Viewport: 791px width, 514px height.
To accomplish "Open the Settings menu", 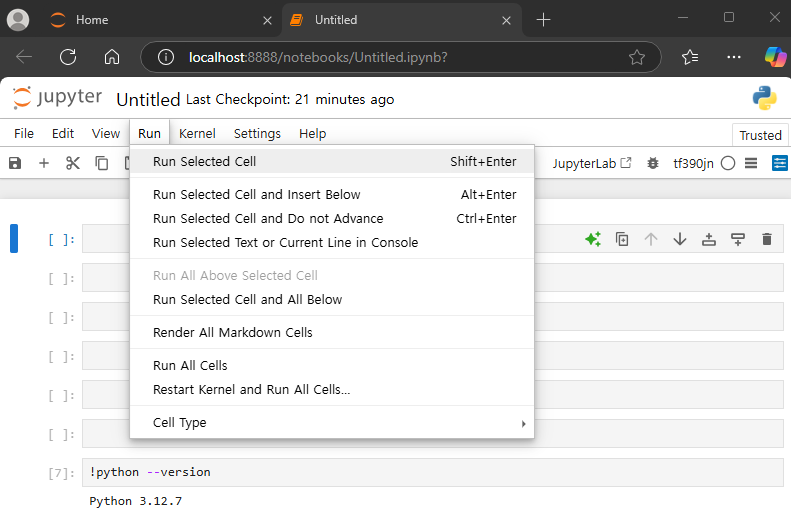I will 257,134.
